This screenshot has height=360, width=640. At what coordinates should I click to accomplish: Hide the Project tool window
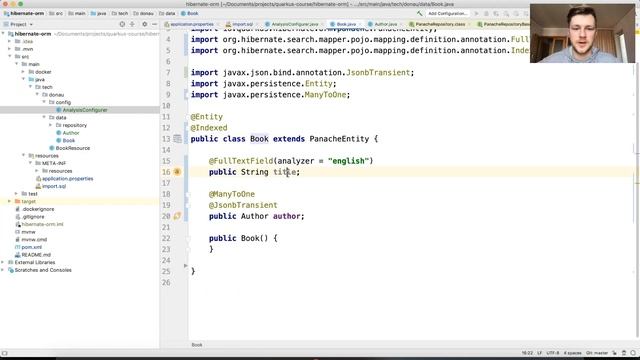[154, 24]
